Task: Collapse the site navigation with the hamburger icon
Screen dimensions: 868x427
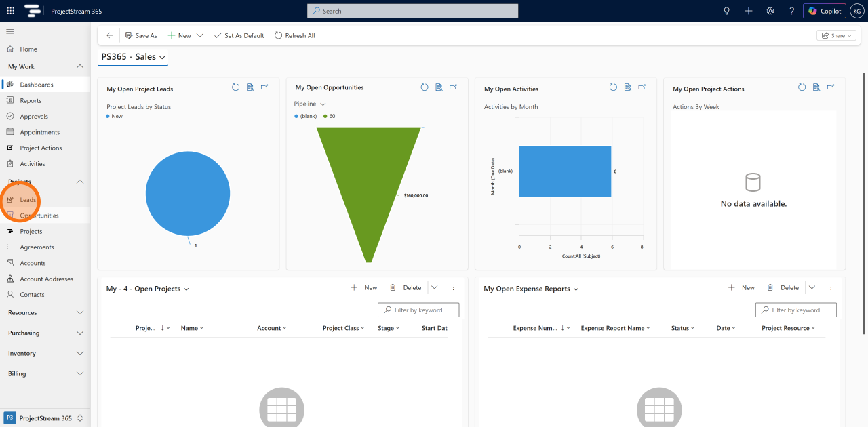Action: (x=10, y=31)
